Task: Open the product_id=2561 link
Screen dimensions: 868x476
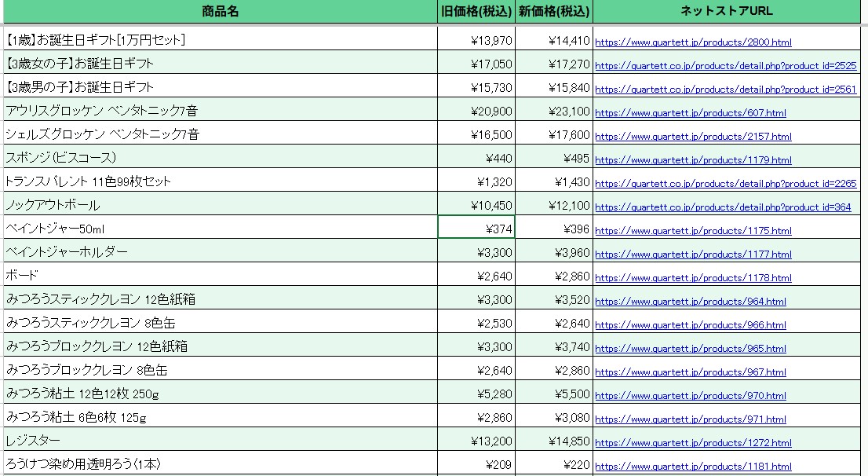Action: click(726, 90)
